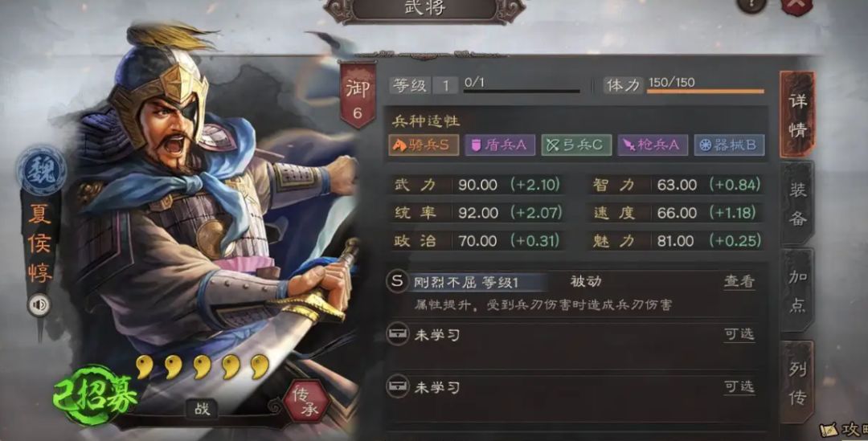Open the 列传 biography tab

[x=797, y=383]
